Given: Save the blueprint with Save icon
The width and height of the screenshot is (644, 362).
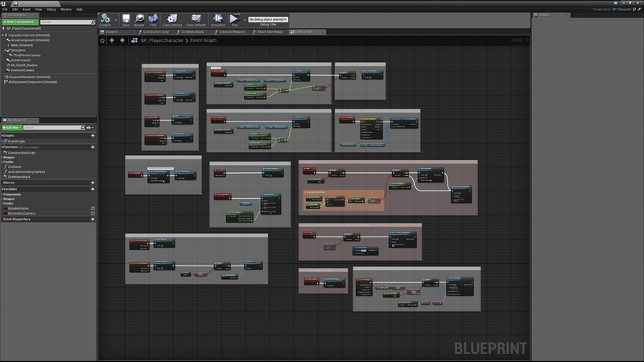Looking at the screenshot, I should 126,19.
